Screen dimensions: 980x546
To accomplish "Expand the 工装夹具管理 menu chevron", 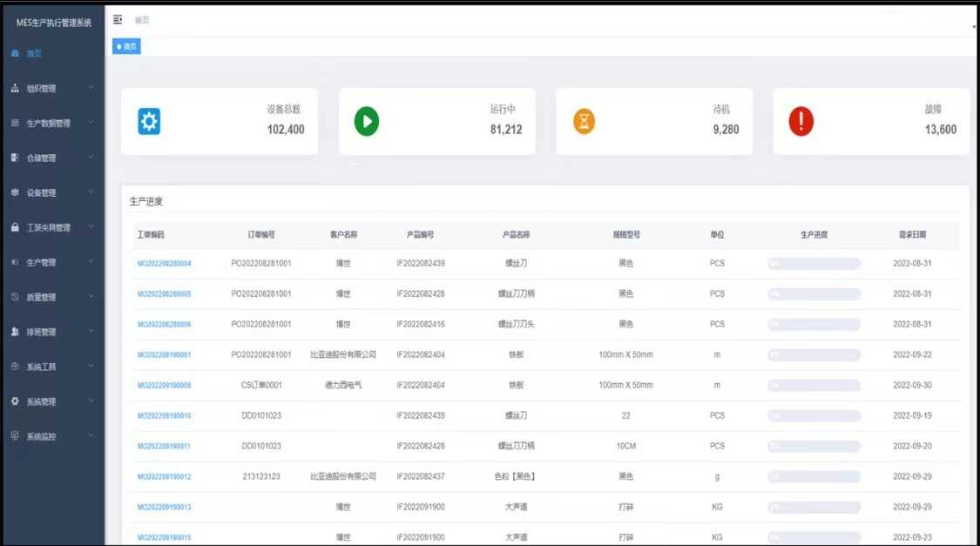I will coord(91,227).
